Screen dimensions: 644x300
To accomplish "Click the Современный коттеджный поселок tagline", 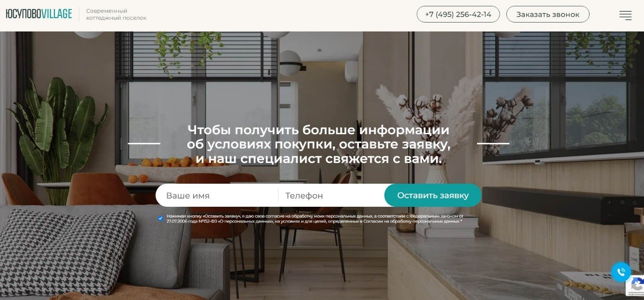I will tap(116, 14).
